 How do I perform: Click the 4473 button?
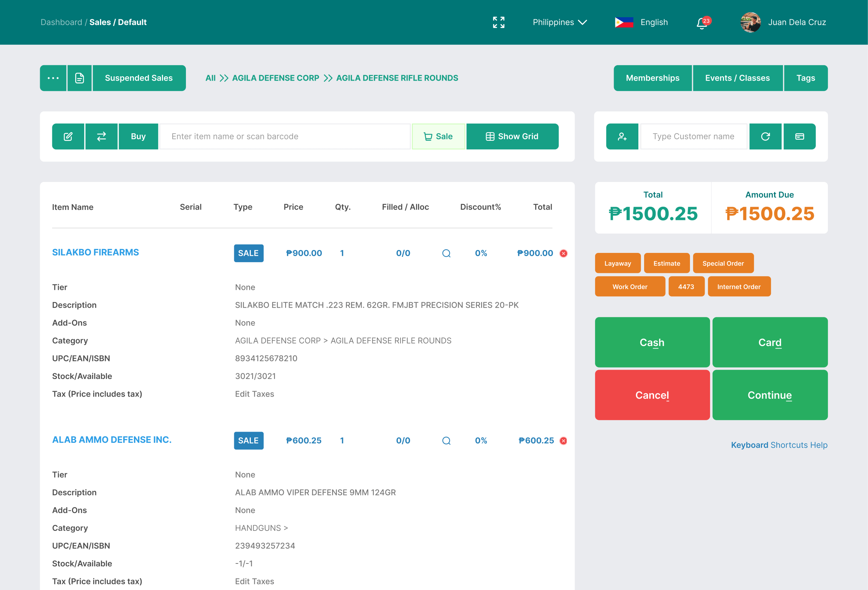tap(686, 287)
